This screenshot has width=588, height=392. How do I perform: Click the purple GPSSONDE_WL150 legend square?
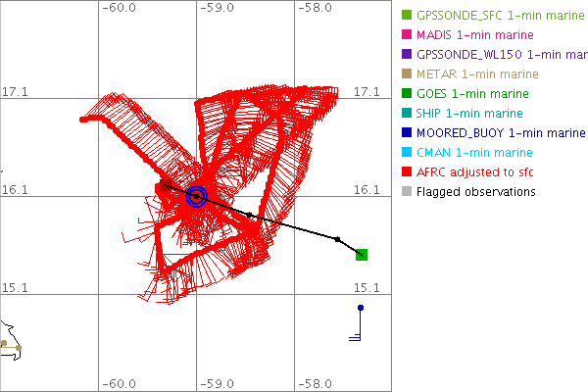407,55
